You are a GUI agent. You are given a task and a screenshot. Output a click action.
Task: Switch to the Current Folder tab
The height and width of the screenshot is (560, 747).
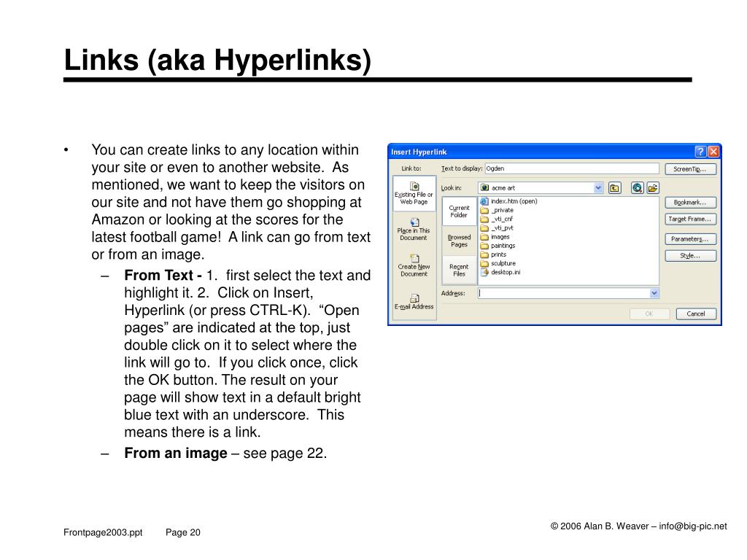point(460,211)
